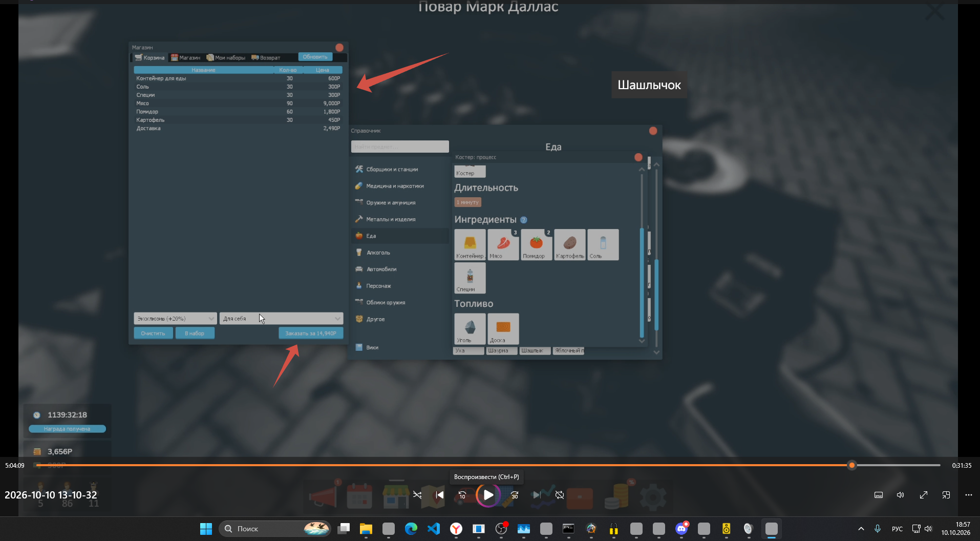The width and height of the screenshot is (980, 541).
Task: Open the terminal app on the taskbar
Action: point(568,529)
